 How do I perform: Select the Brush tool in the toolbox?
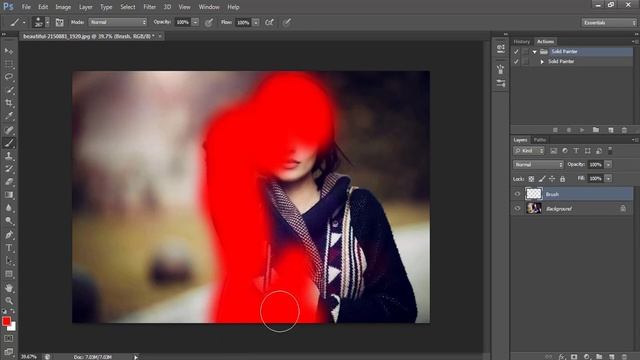[x=9, y=143]
